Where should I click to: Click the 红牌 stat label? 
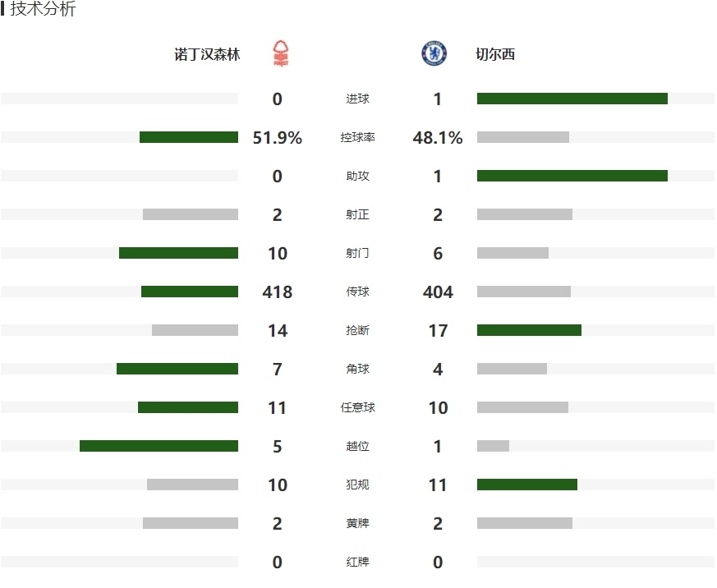click(357, 562)
